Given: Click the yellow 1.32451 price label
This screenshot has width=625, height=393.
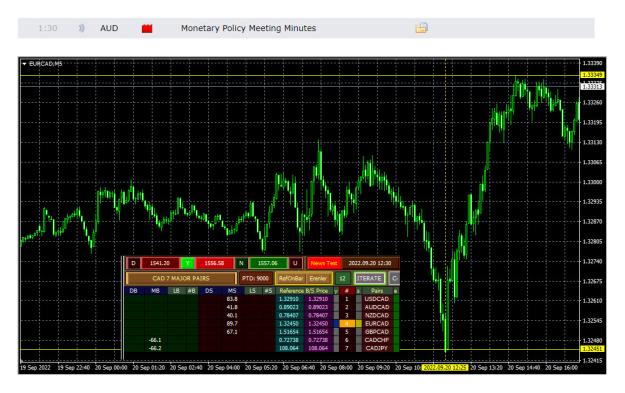Looking at the screenshot, I should (x=592, y=349).
